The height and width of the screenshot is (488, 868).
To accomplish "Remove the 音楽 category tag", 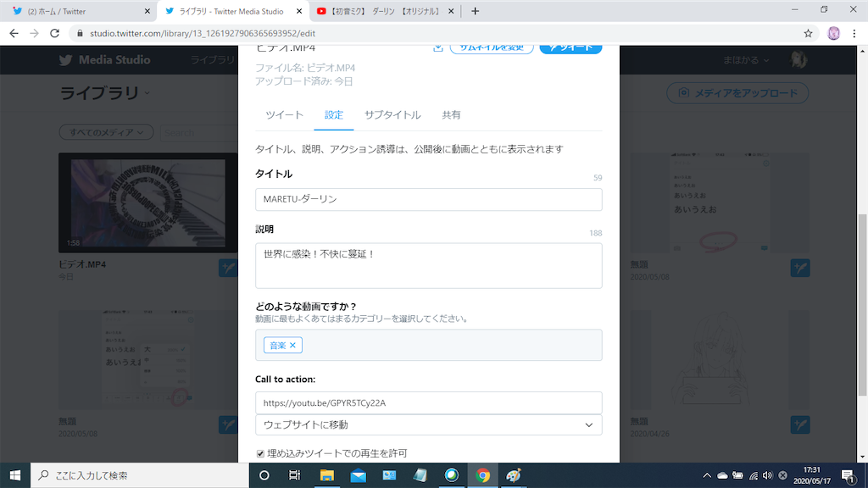I will tap(292, 345).
